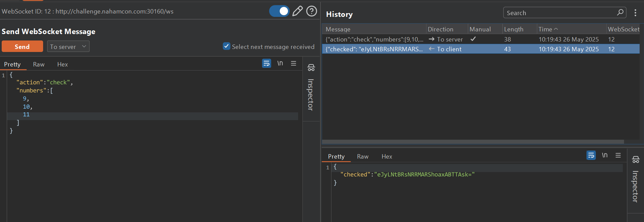The width and height of the screenshot is (644, 222).
Task: Click the search magnifier icon in History
Action: (620, 12)
